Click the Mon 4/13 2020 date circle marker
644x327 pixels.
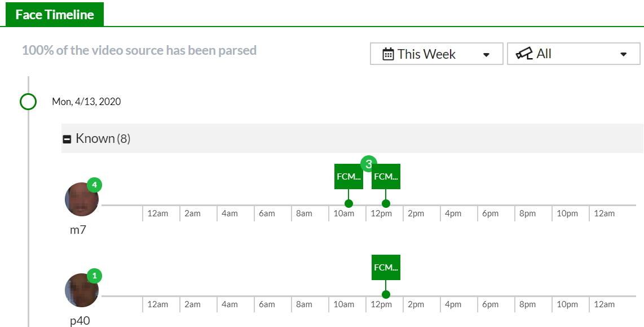click(28, 102)
